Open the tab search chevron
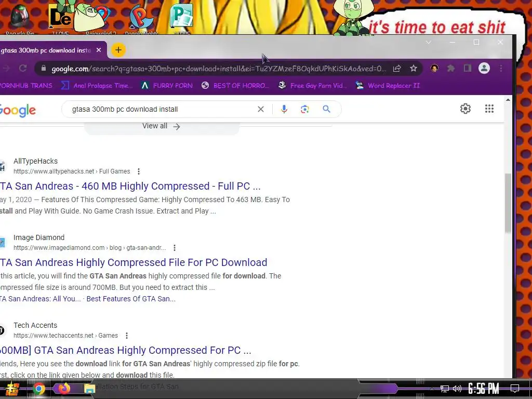 pyautogui.click(x=429, y=43)
